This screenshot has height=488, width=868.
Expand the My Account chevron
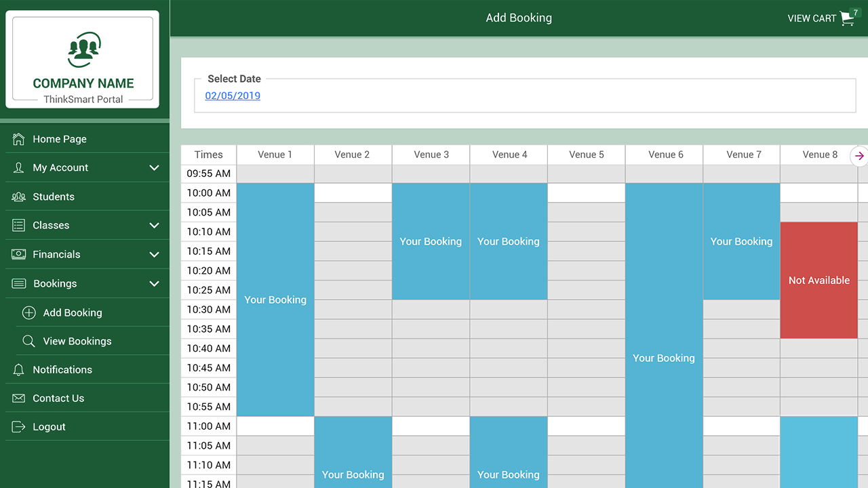[x=154, y=167]
